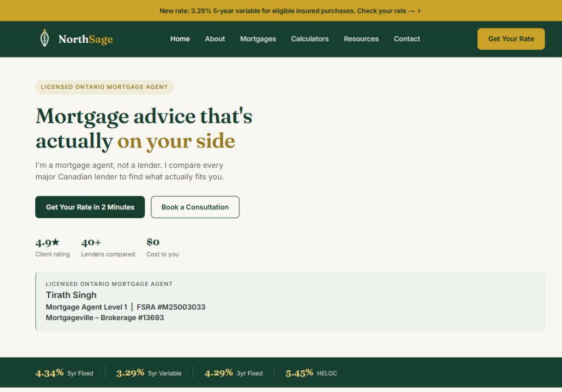This screenshot has width=562, height=392.
Task: Click the 5.45% HELOC rate
Action: coord(311,373)
